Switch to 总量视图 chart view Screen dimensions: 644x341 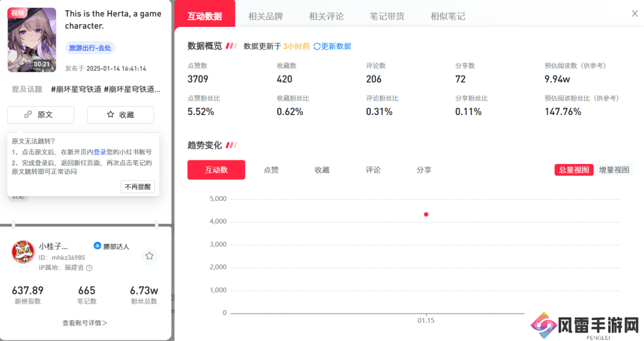click(x=574, y=170)
